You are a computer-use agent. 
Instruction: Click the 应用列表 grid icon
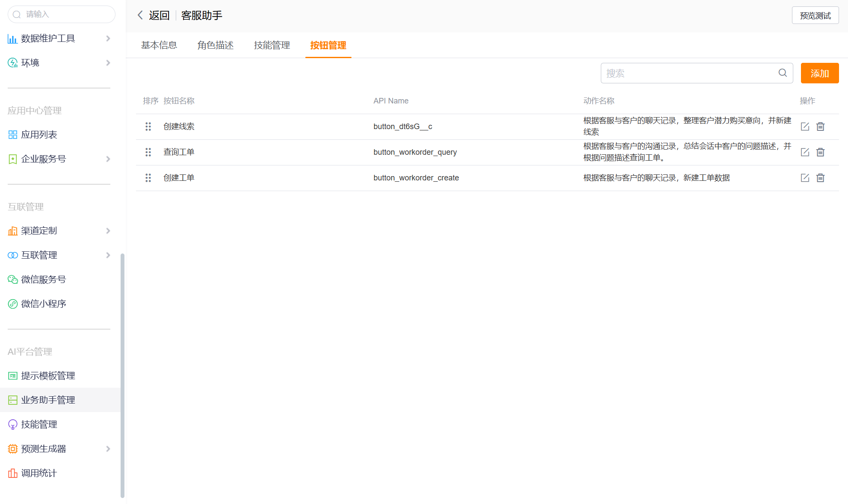click(12, 135)
